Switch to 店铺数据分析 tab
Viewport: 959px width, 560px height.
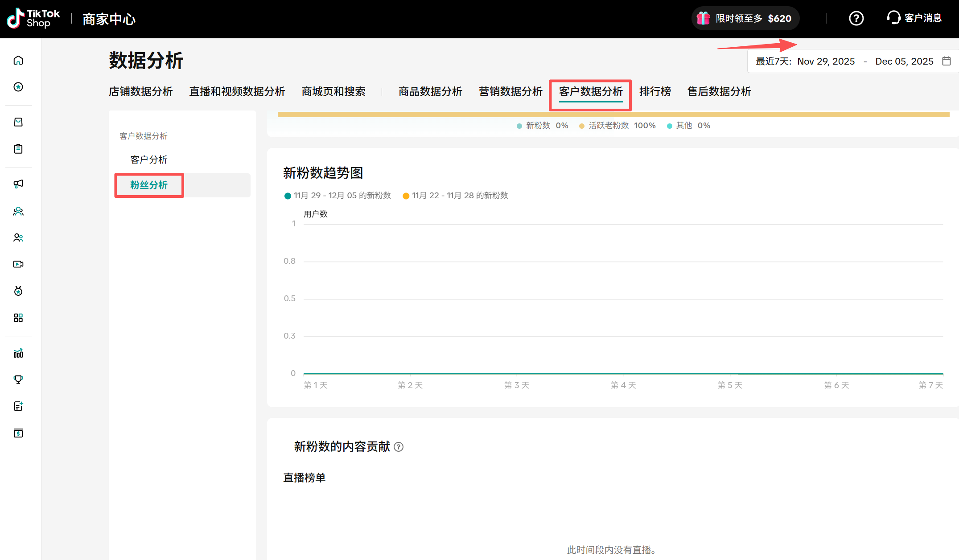click(141, 91)
